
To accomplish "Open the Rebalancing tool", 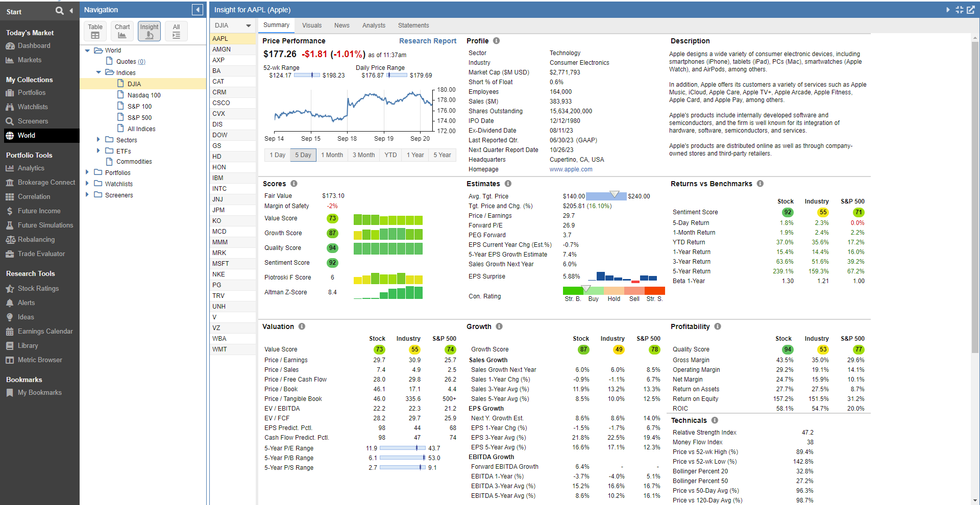I will [x=36, y=240].
